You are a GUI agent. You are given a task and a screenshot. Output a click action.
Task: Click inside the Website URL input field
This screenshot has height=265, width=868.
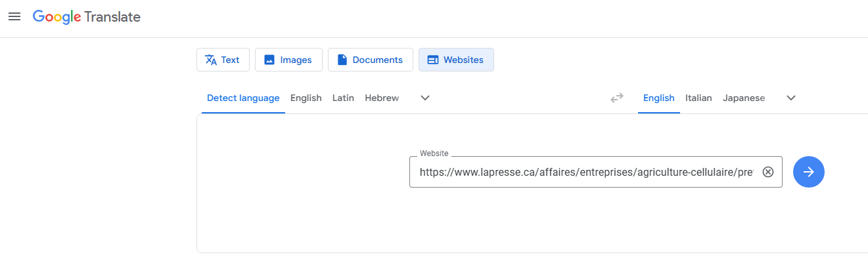(585, 172)
